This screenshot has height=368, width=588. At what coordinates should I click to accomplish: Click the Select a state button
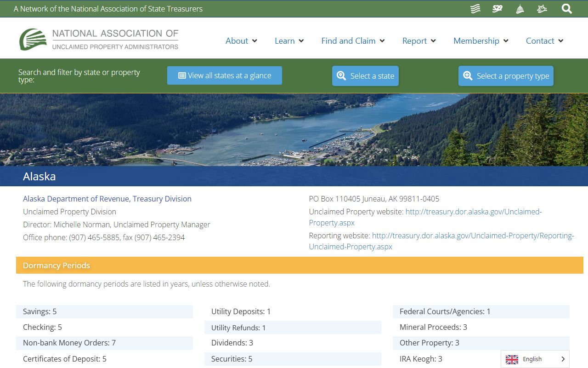(365, 76)
